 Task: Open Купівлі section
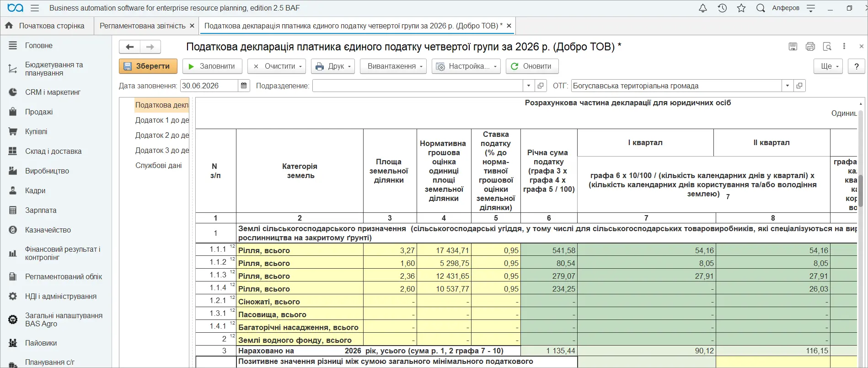click(36, 131)
